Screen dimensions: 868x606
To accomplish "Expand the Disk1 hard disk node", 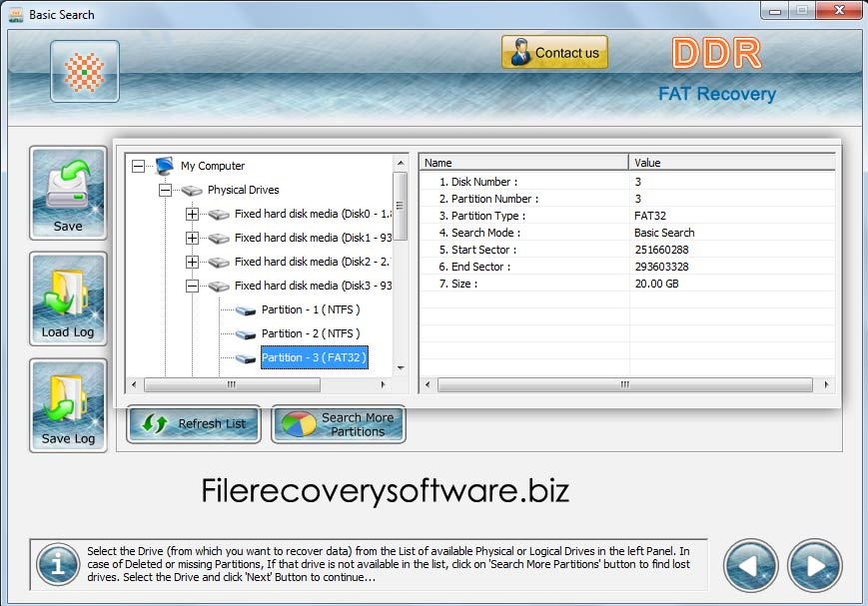I will (192, 238).
